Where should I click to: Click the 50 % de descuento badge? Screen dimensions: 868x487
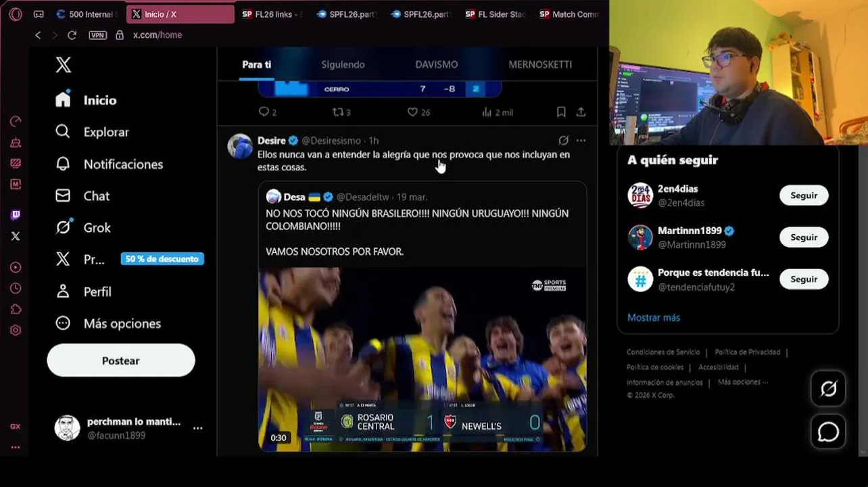pyautogui.click(x=162, y=259)
